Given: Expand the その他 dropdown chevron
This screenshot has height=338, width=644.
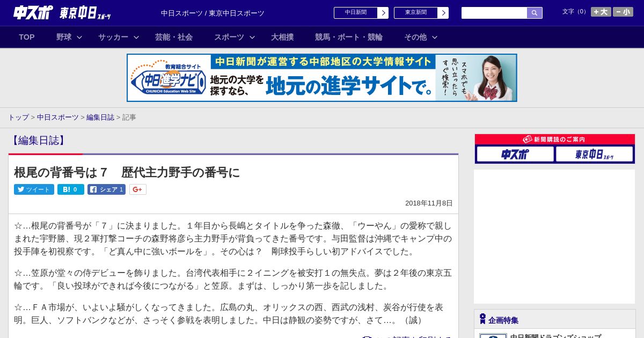Looking at the screenshot, I should (435, 37).
